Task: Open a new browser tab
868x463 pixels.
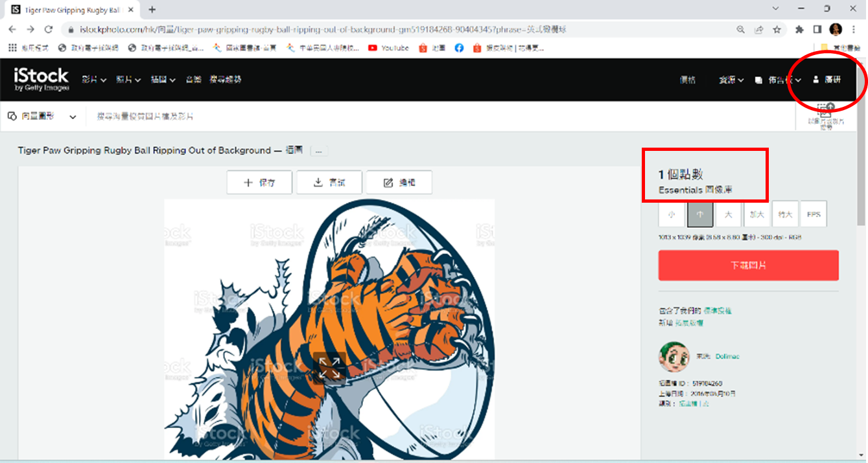Action: point(152,10)
